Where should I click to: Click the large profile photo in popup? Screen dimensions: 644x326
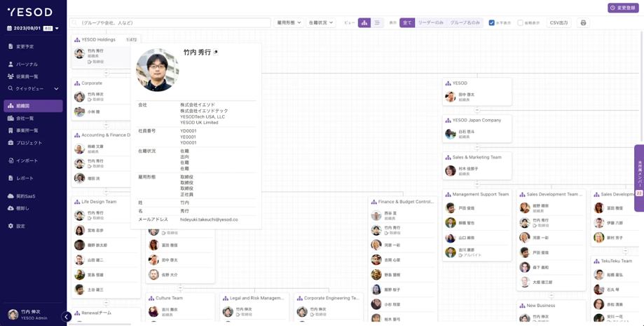[x=157, y=70]
